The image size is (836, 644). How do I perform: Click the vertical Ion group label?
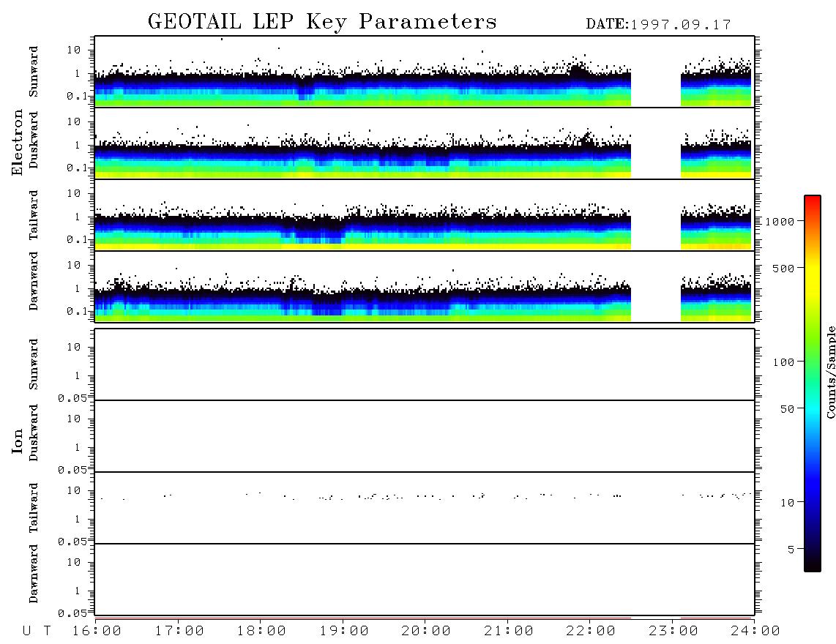[x=17, y=441]
